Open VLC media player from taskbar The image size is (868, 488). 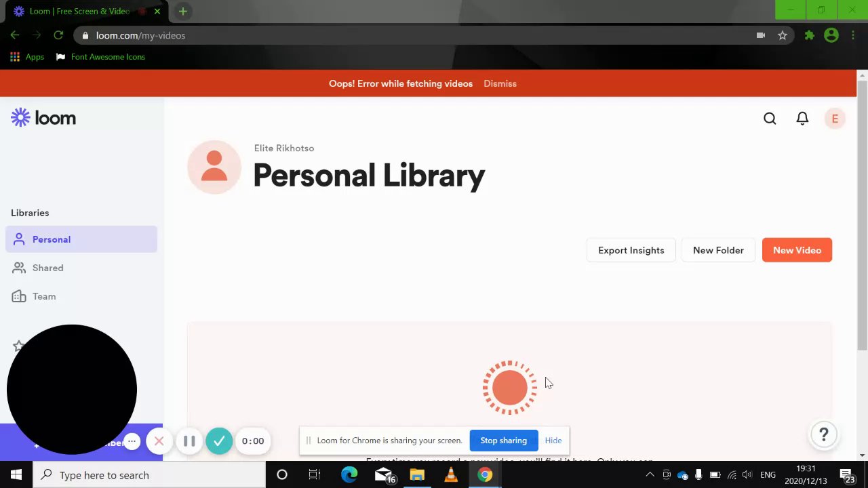click(451, 475)
